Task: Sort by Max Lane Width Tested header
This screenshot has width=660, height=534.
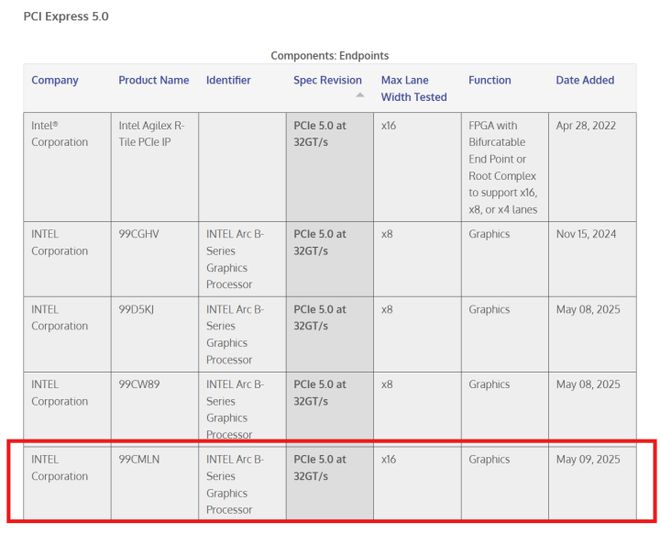Action: point(414,88)
